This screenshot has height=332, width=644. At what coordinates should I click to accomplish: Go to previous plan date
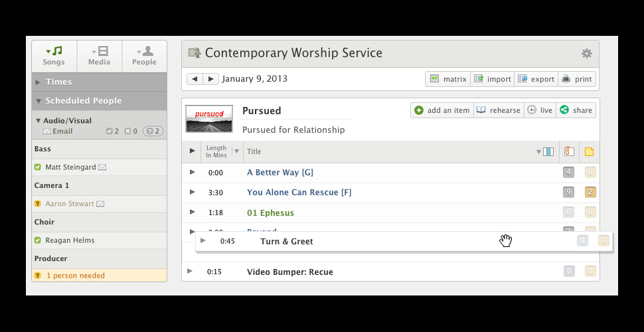195,79
